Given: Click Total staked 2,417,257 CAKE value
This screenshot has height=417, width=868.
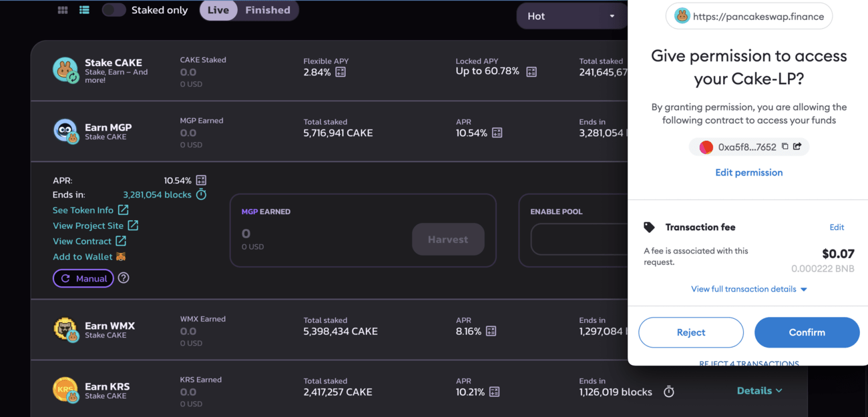Looking at the screenshot, I should (x=338, y=392).
